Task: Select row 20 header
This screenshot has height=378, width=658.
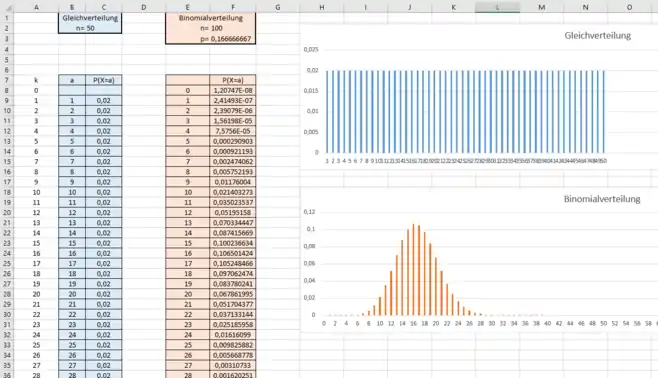Action: click(x=7, y=213)
